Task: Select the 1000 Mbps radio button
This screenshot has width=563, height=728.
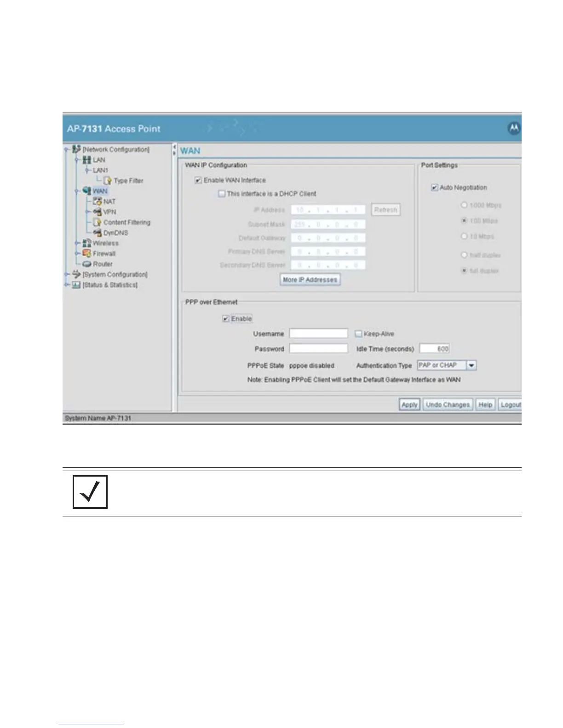Action: point(464,205)
